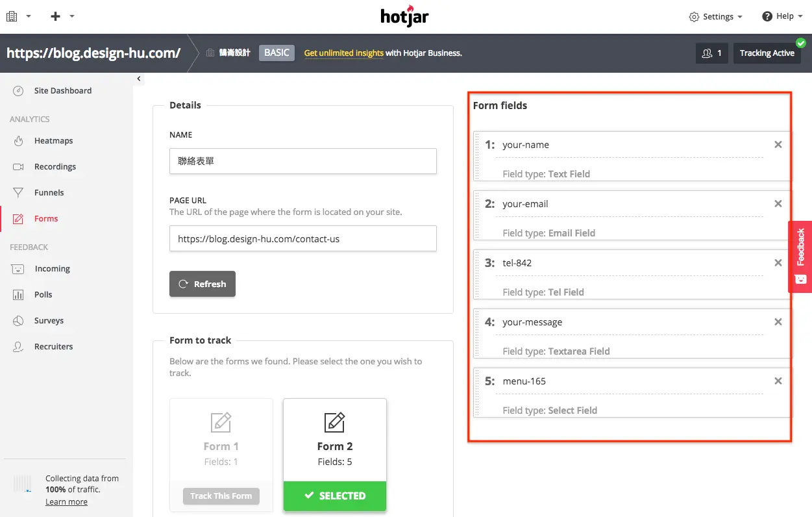
Task: Click the Field type: Textarea Field text
Action: (x=556, y=351)
